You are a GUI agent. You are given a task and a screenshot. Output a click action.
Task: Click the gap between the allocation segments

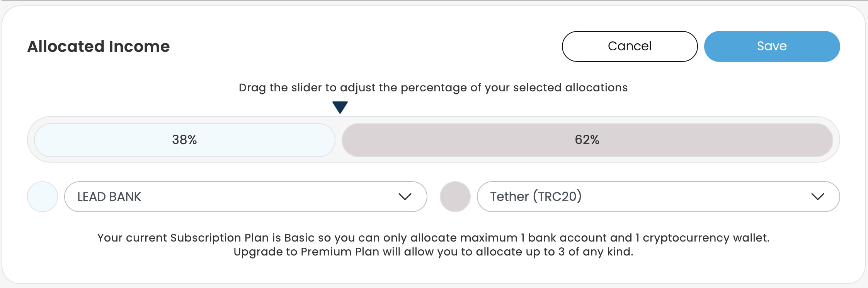coord(339,140)
